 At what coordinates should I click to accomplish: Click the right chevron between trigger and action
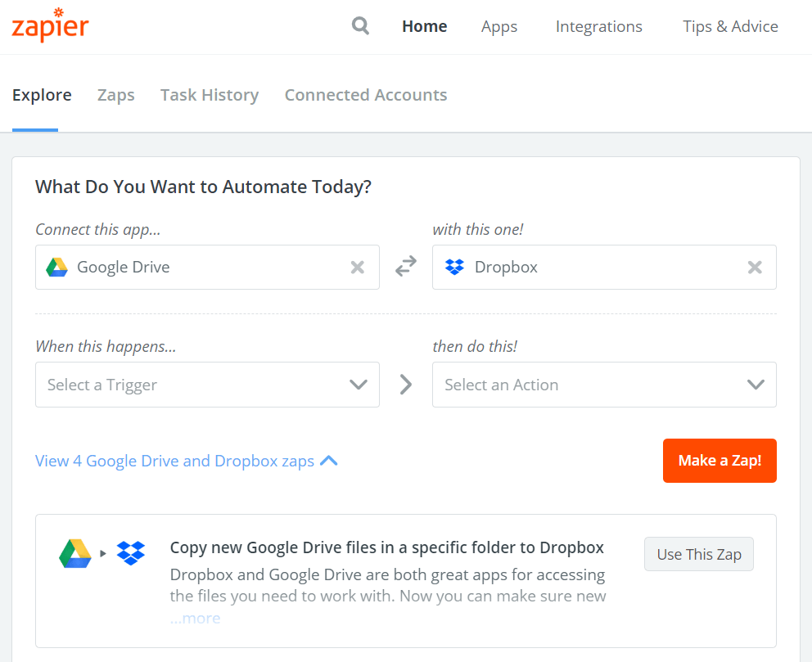(406, 385)
